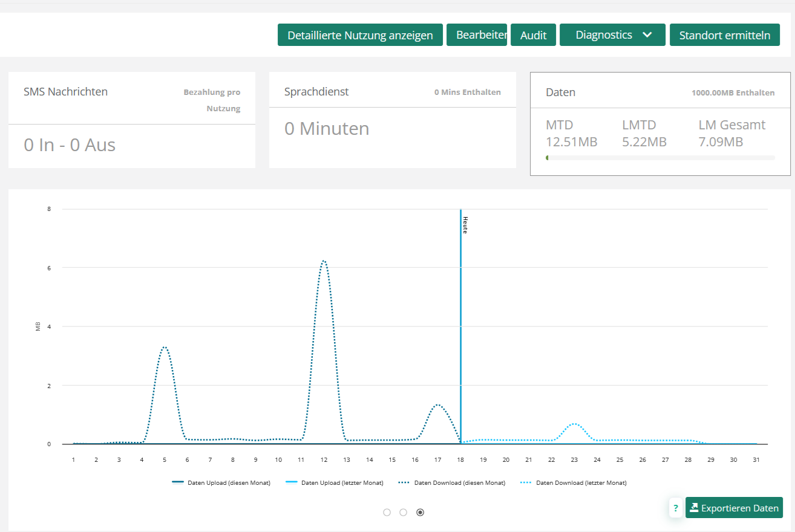Click the Heute marker line in chart
The image size is (795, 532).
pyautogui.click(x=460, y=314)
